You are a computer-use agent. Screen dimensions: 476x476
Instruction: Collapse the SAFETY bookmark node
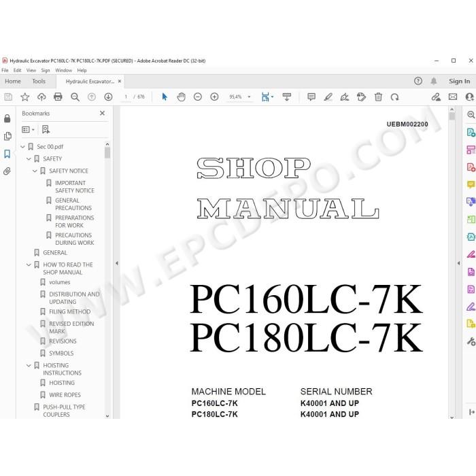(x=29, y=158)
